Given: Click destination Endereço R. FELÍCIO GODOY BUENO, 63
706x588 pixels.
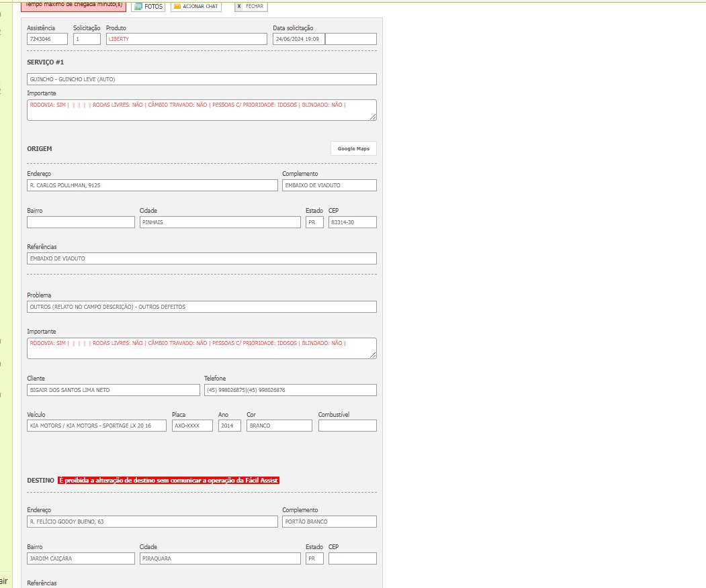Looking at the screenshot, I should point(152,522).
